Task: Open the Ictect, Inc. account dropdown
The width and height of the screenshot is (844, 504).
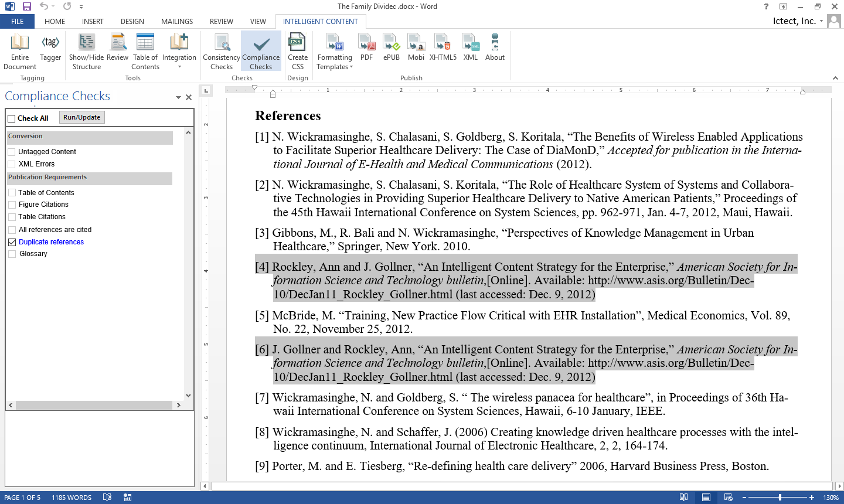Action: [x=798, y=21]
